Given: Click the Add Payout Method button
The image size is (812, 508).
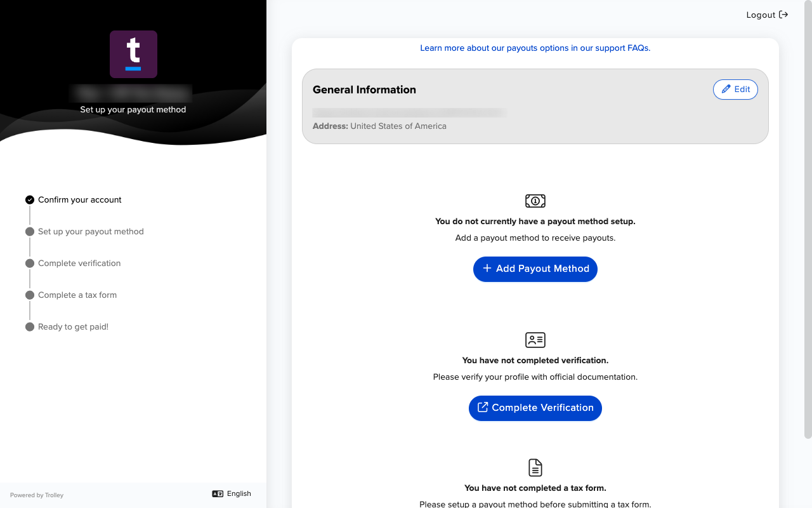Looking at the screenshot, I should point(535,269).
